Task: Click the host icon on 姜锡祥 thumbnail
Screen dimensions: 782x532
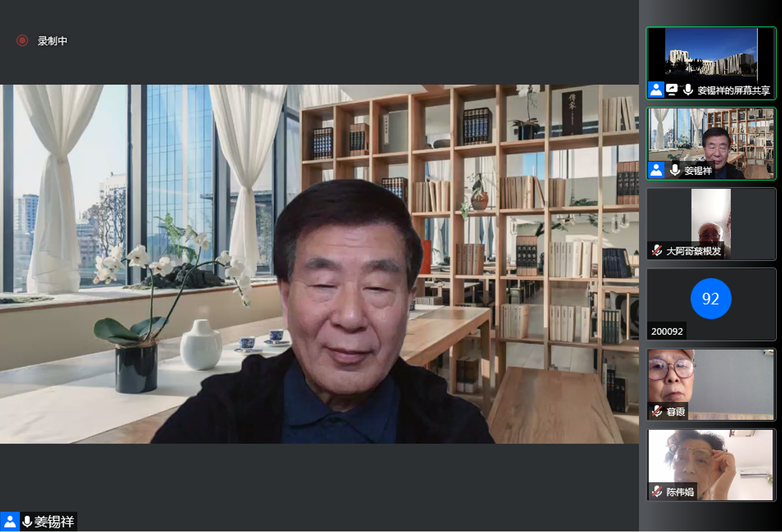Action: [656, 170]
